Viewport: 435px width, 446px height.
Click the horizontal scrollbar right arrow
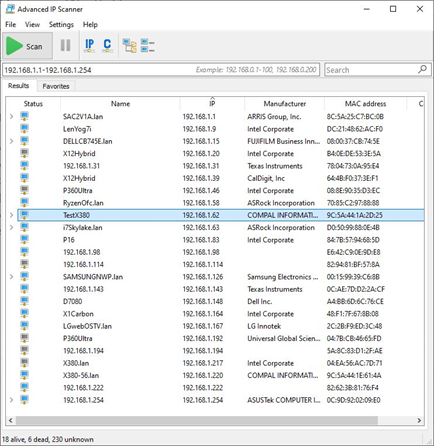click(419, 420)
